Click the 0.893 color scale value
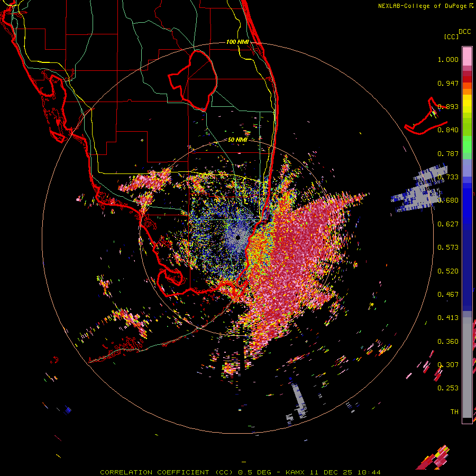 tap(448, 106)
